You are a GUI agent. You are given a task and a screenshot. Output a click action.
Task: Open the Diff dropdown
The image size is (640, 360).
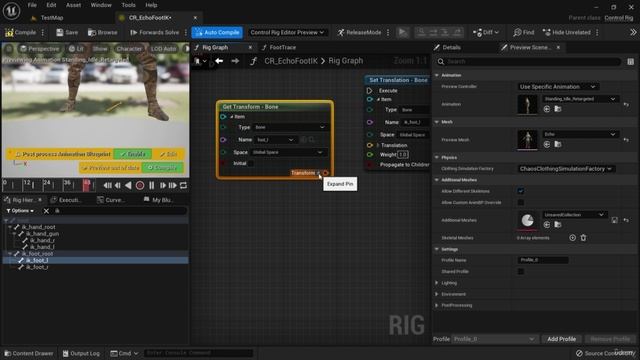(x=486, y=32)
